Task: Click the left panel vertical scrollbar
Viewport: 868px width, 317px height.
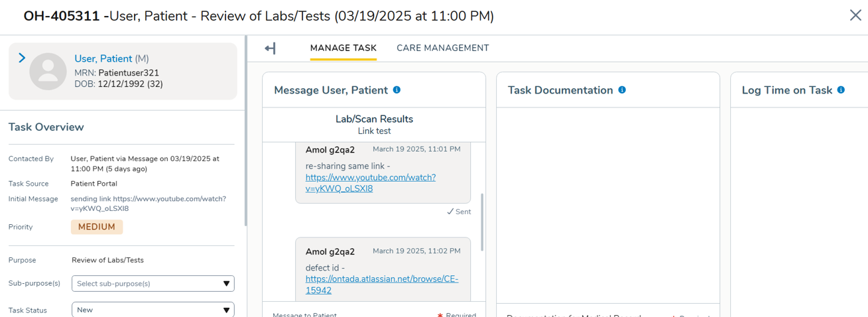Action: 245,133
